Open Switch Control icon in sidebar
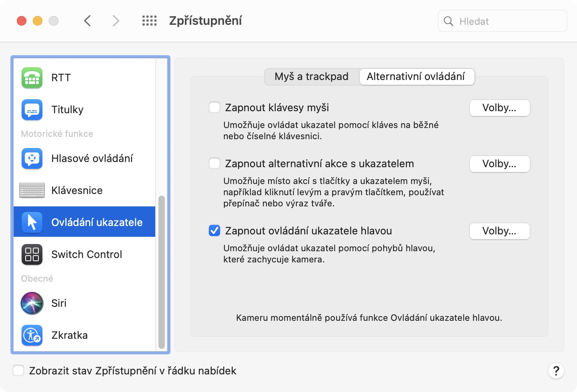This screenshot has height=392, width=577. 32,254
